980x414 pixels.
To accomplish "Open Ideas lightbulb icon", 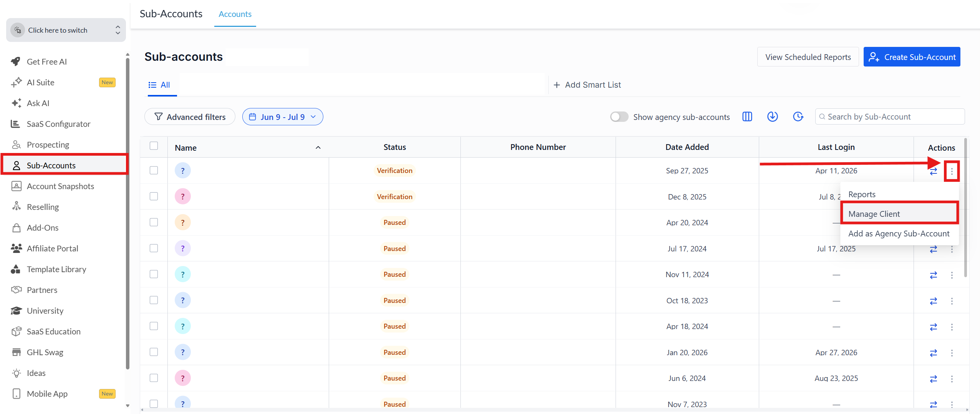I will 16,373.
